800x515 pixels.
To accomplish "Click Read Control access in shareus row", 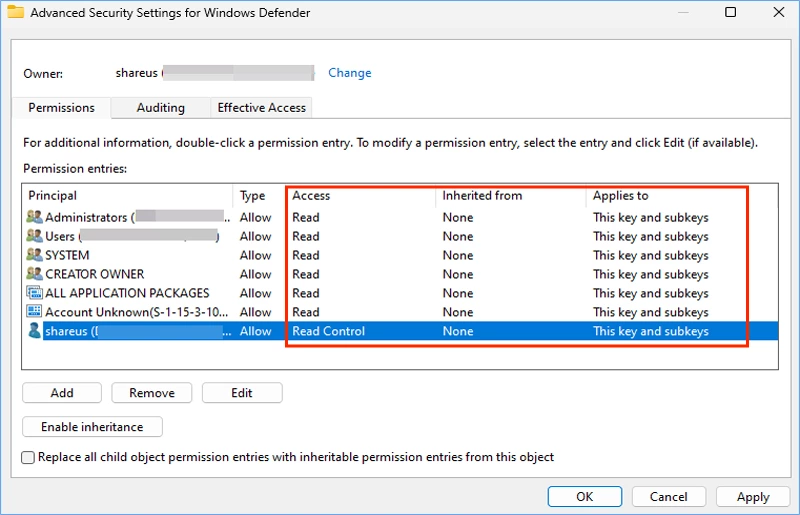I will point(329,331).
